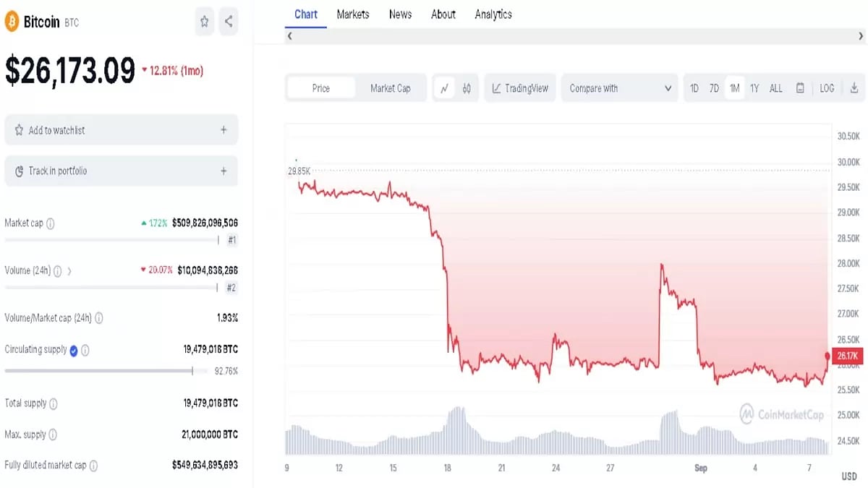Viewport: 868px width, 488px height.
Task: Toggle chart to Price view
Action: click(321, 88)
